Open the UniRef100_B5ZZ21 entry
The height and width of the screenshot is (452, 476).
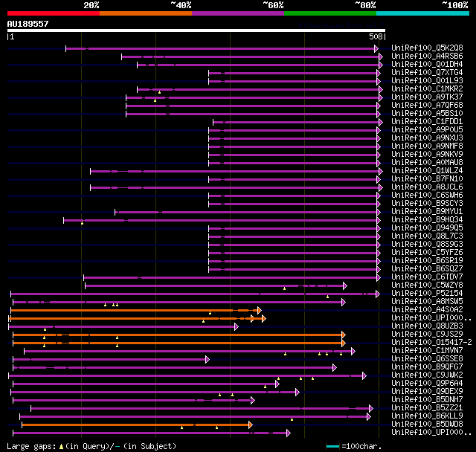pyautogui.click(x=427, y=408)
